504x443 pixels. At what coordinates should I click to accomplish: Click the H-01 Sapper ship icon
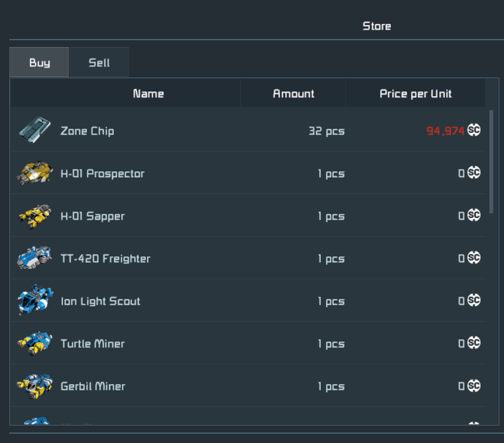(35, 216)
